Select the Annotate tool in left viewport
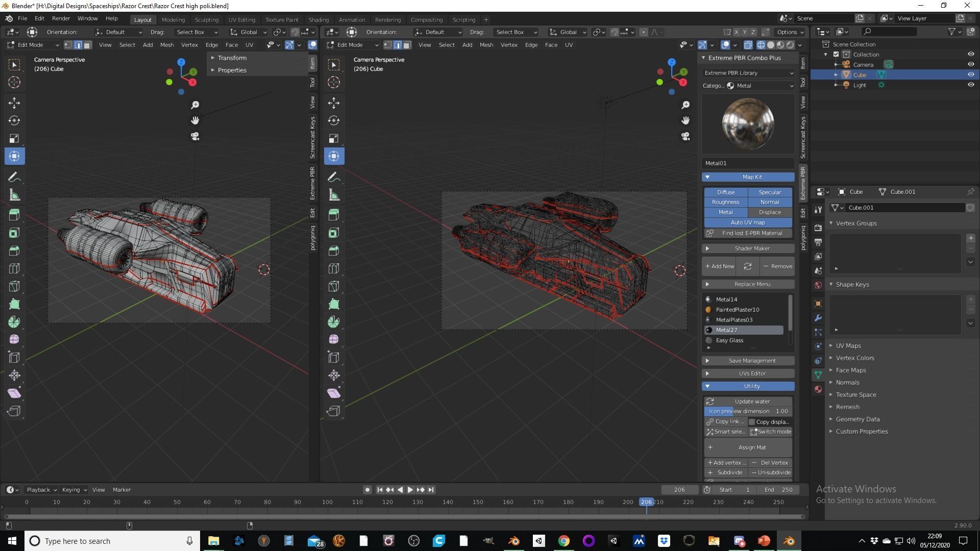This screenshot has width=980, height=551. tap(14, 178)
